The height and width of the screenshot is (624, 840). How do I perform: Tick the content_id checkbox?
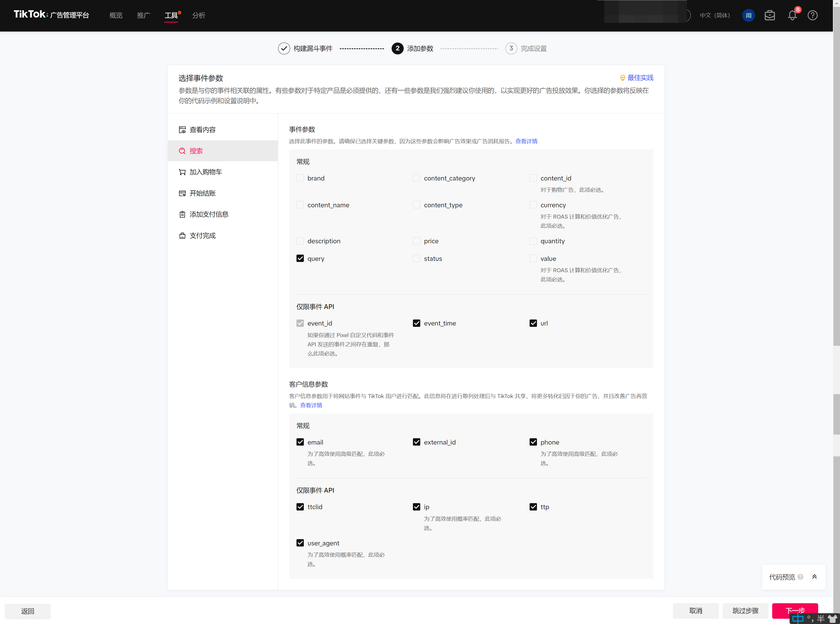pyautogui.click(x=533, y=178)
